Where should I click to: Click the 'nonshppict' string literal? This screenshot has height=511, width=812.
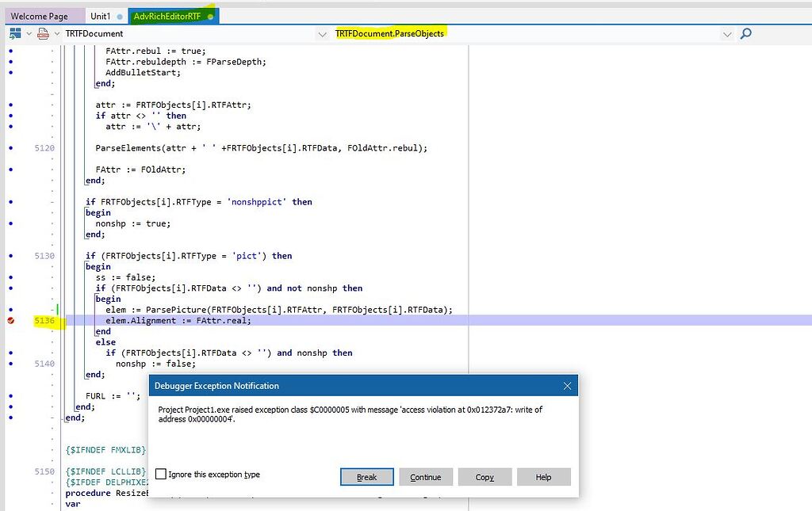pos(256,202)
